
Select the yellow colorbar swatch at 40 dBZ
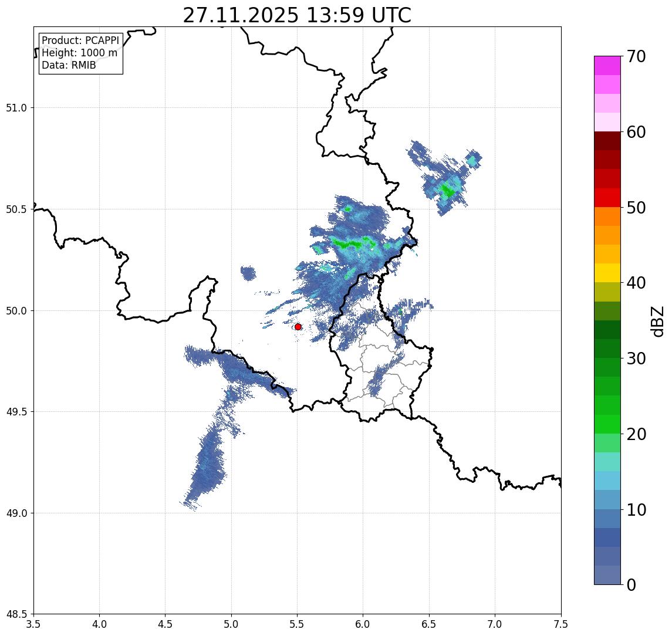tap(607, 273)
